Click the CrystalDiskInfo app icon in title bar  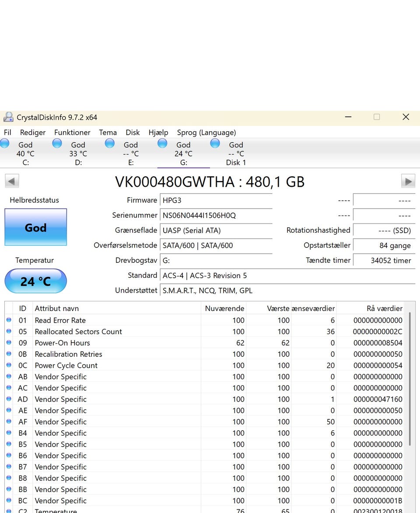point(8,117)
